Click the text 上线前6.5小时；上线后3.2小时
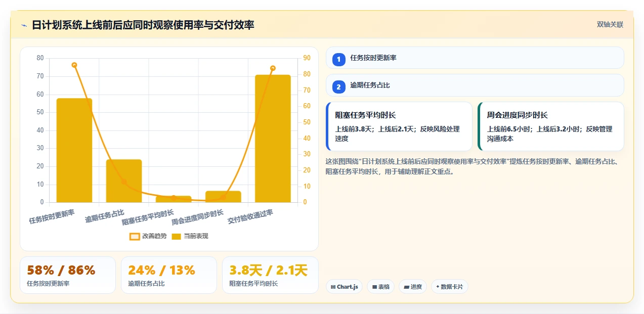Image resolution: width=644 pixels, height=314 pixels. point(531,129)
